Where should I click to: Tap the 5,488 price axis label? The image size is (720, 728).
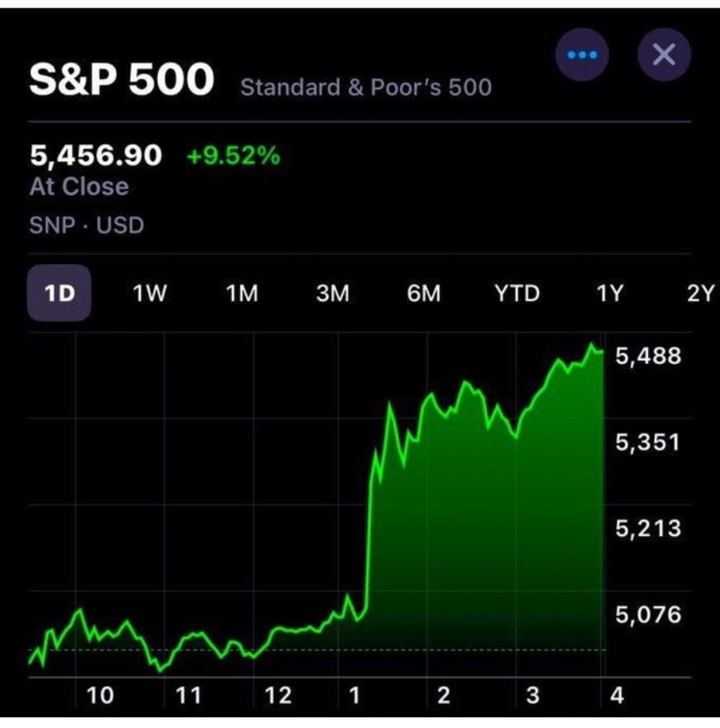click(648, 356)
